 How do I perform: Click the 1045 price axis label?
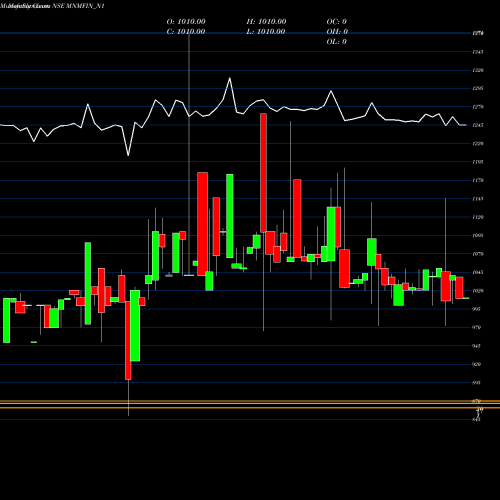click(x=478, y=272)
